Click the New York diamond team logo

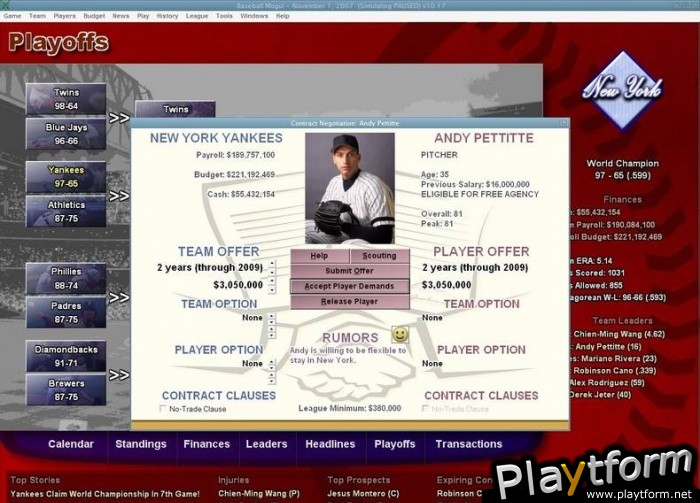622,90
